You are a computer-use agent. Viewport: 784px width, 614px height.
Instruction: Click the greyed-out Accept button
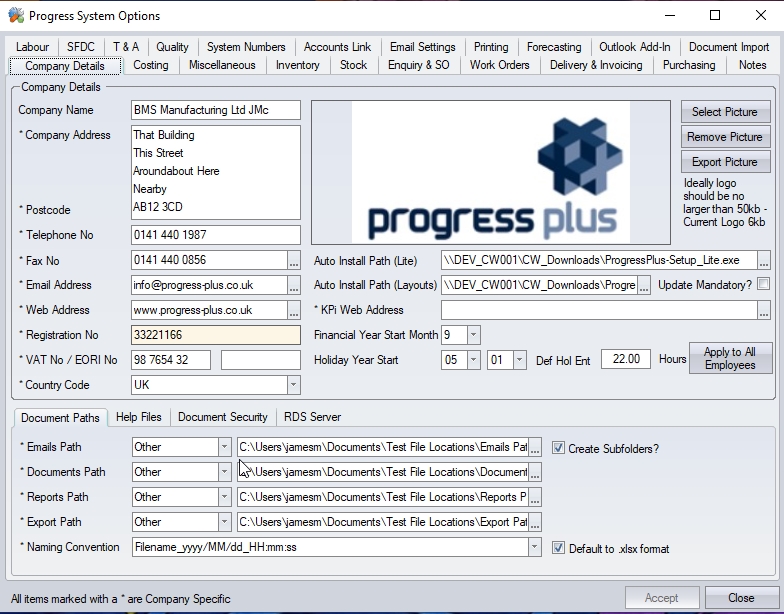(x=662, y=598)
